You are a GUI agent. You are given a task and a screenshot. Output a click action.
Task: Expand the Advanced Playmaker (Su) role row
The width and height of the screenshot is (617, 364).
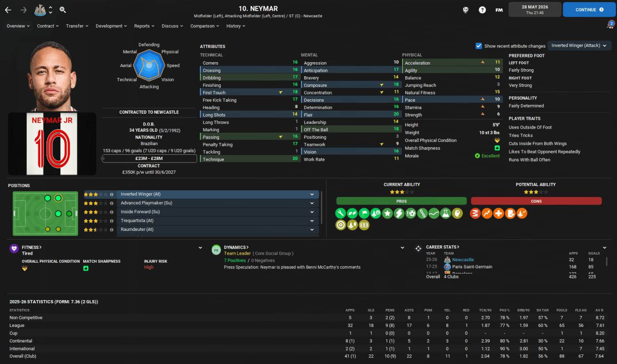312,203
